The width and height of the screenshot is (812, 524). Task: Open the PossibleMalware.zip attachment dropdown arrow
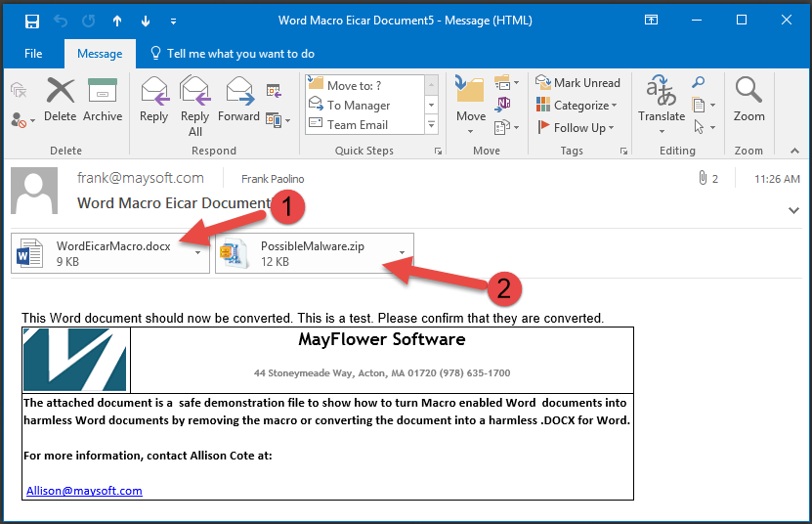click(x=403, y=253)
